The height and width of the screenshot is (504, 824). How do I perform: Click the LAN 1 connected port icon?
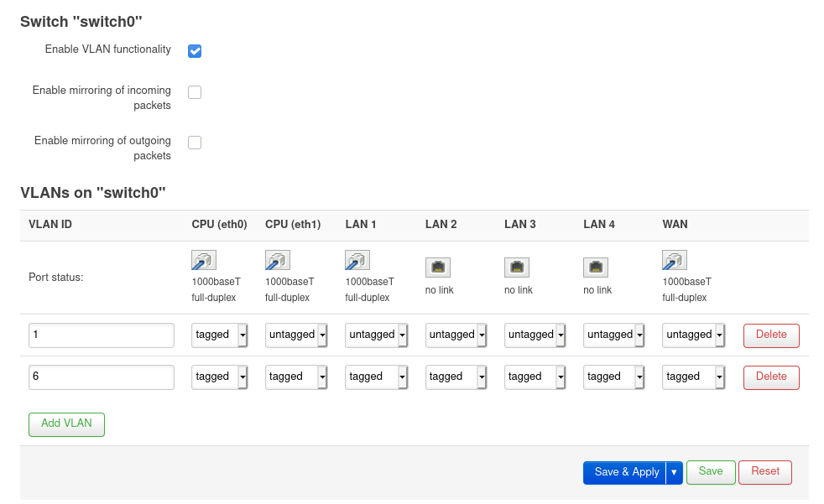(356, 260)
